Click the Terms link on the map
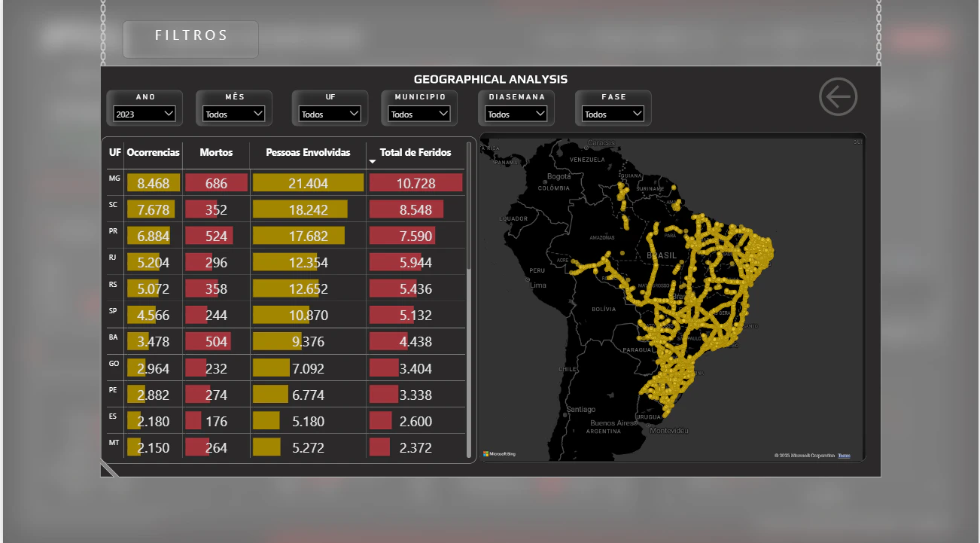 (x=844, y=456)
